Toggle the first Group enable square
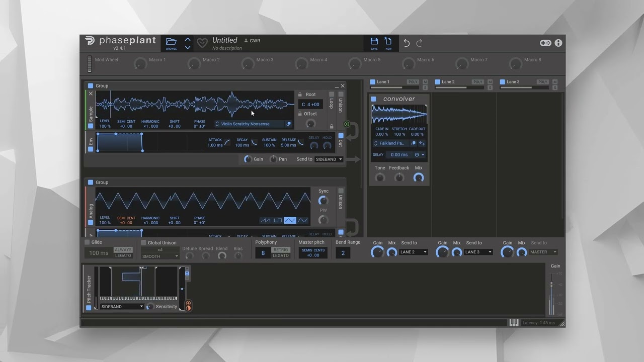 coord(91,86)
